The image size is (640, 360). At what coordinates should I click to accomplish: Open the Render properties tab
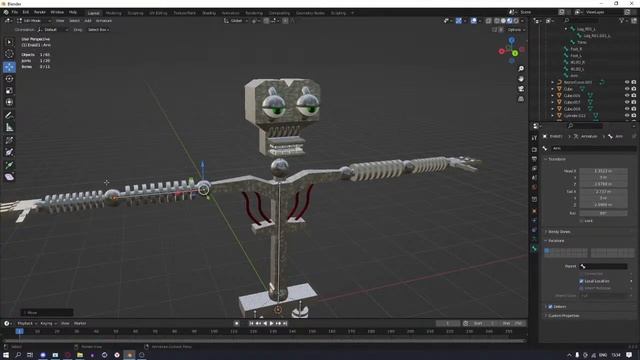534,149
